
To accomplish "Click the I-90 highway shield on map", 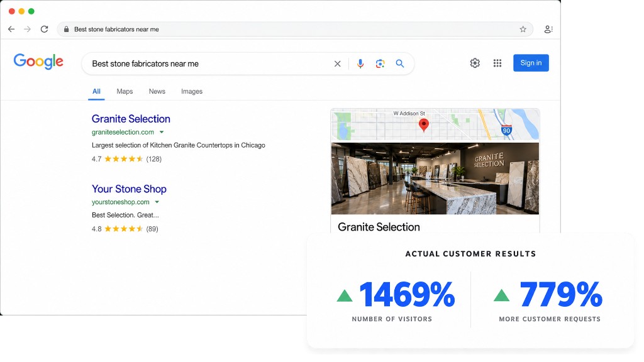I will click(x=506, y=130).
